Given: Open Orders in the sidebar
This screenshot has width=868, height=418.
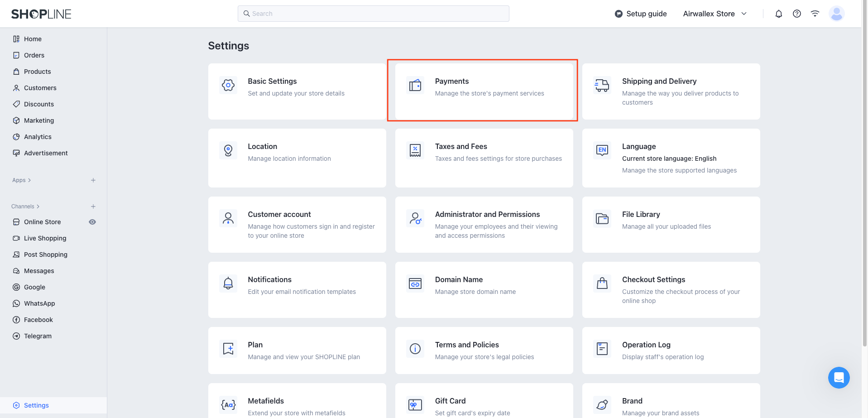Looking at the screenshot, I should click(34, 55).
